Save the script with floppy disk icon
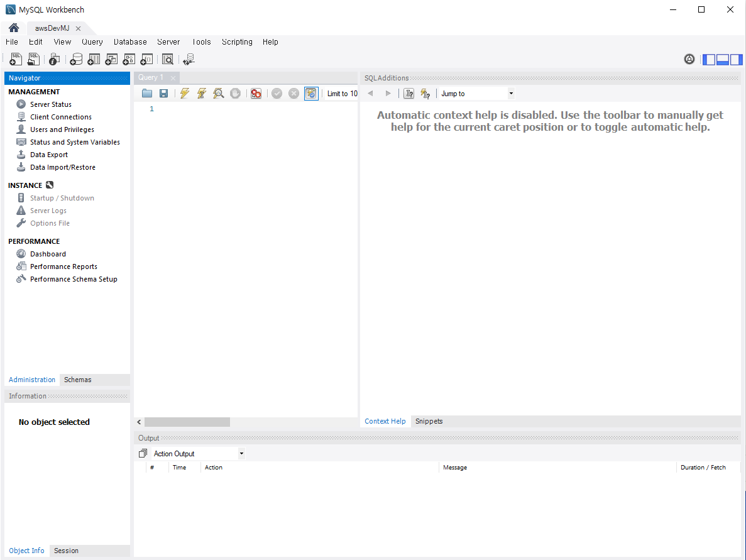Image resolution: width=746 pixels, height=560 pixels. pos(163,93)
